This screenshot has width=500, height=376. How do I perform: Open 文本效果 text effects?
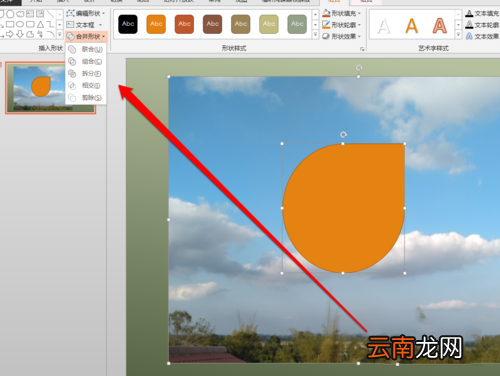pos(482,36)
